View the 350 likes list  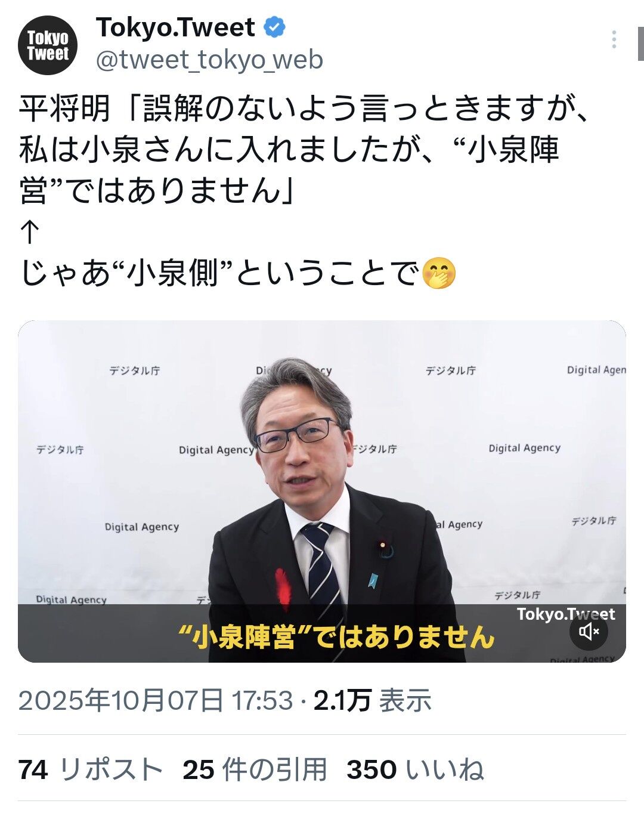pyautogui.click(x=415, y=769)
